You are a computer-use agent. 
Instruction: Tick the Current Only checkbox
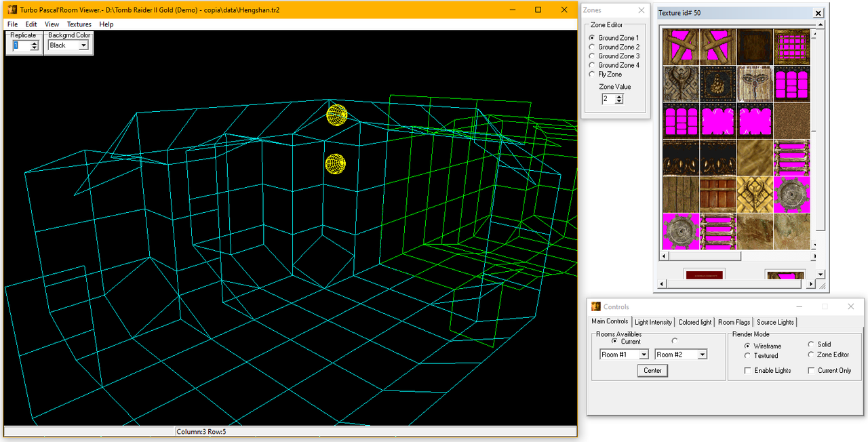(811, 371)
